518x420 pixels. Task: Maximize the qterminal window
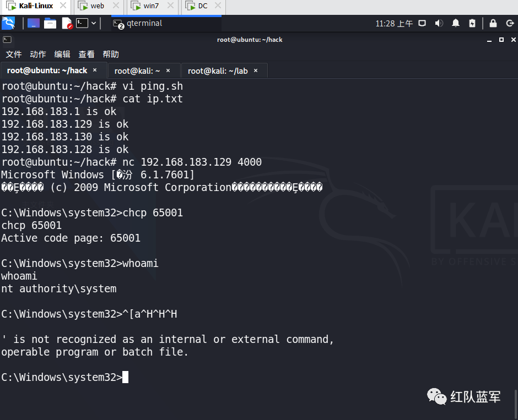501,40
